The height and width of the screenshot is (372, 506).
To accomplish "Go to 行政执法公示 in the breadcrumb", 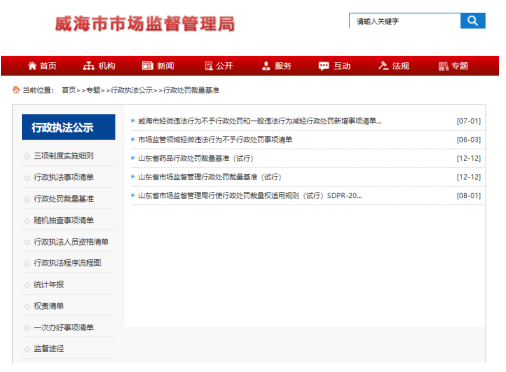I will 132,90.
